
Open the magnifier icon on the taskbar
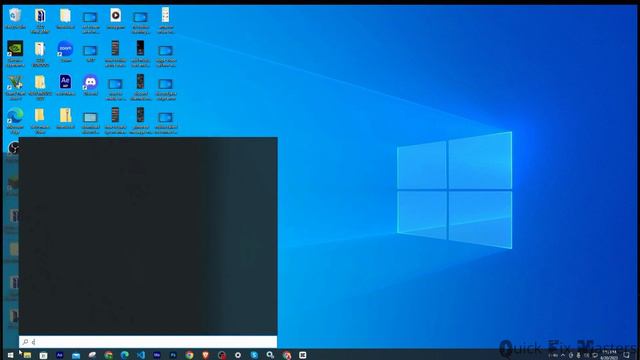(270, 355)
